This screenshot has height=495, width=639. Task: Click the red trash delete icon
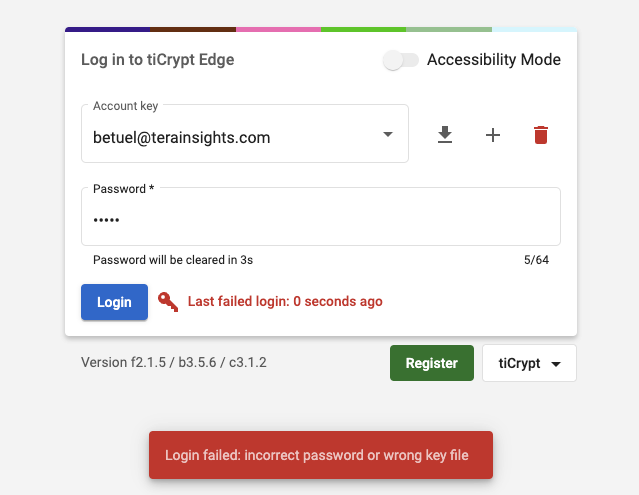coord(541,135)
